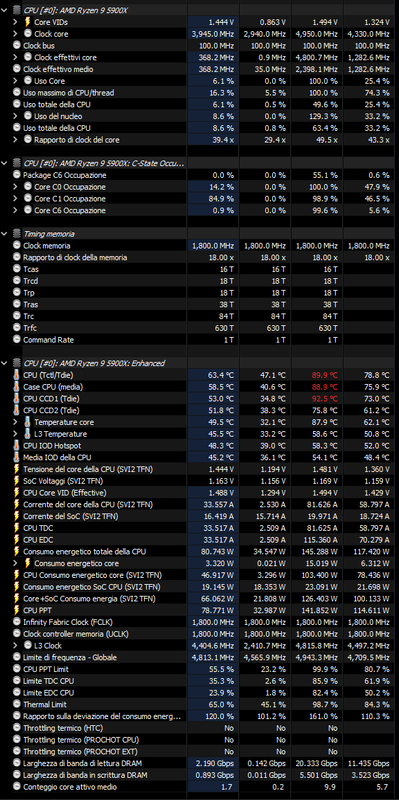Click the icon next to Tcas

[17, 269]
